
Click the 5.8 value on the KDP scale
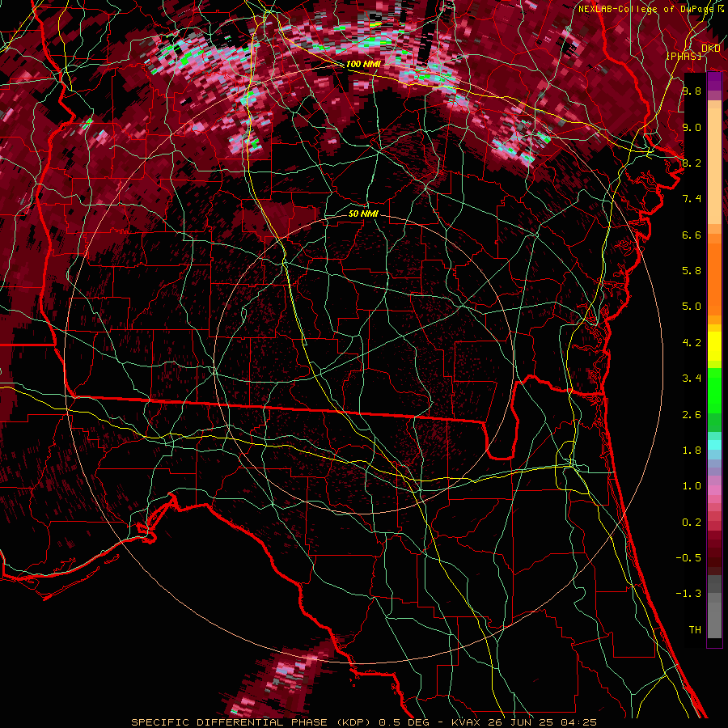(x=692, y=271)
